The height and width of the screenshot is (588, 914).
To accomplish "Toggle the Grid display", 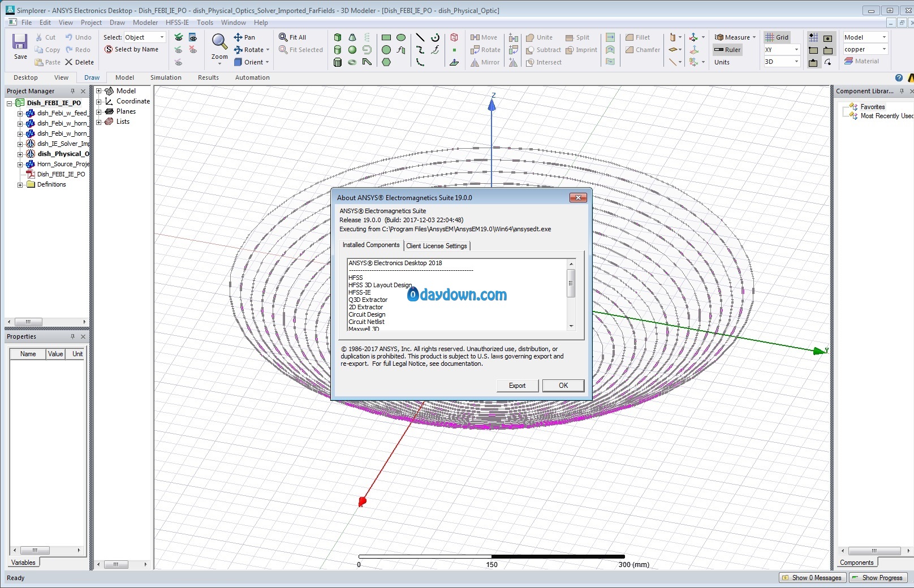I will (777, 37).
